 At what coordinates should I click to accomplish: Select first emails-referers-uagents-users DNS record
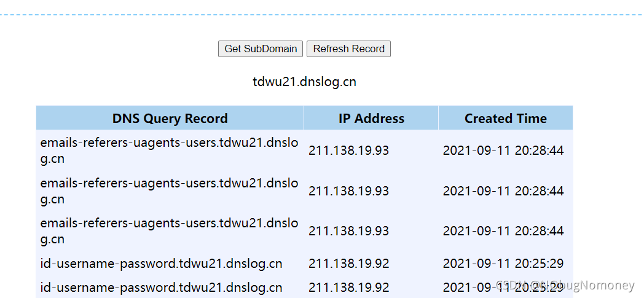click(169, 151)
